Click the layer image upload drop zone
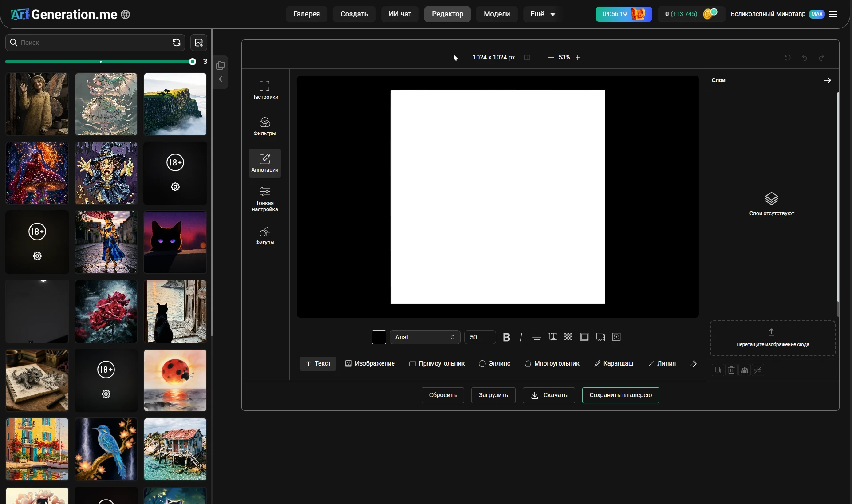This screenshot has height=504, width=852. pos(773,339)
